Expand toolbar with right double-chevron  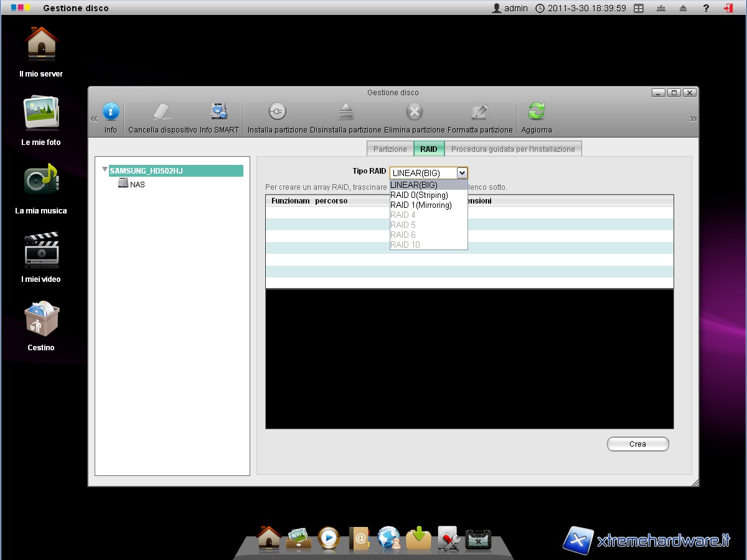693,119
